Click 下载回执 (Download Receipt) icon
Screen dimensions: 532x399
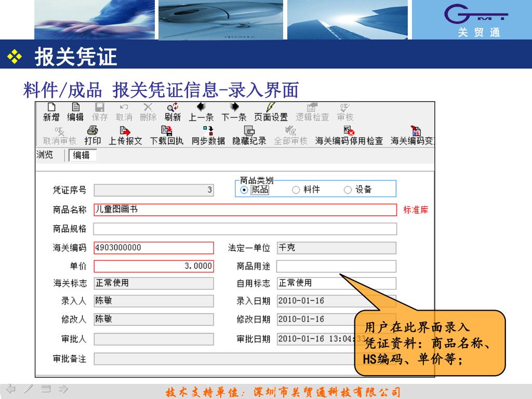167,136
